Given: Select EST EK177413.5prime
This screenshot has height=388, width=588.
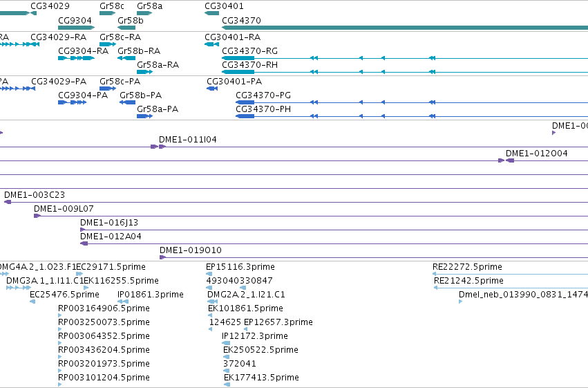Looking at the screenshot, I should 261,378.
